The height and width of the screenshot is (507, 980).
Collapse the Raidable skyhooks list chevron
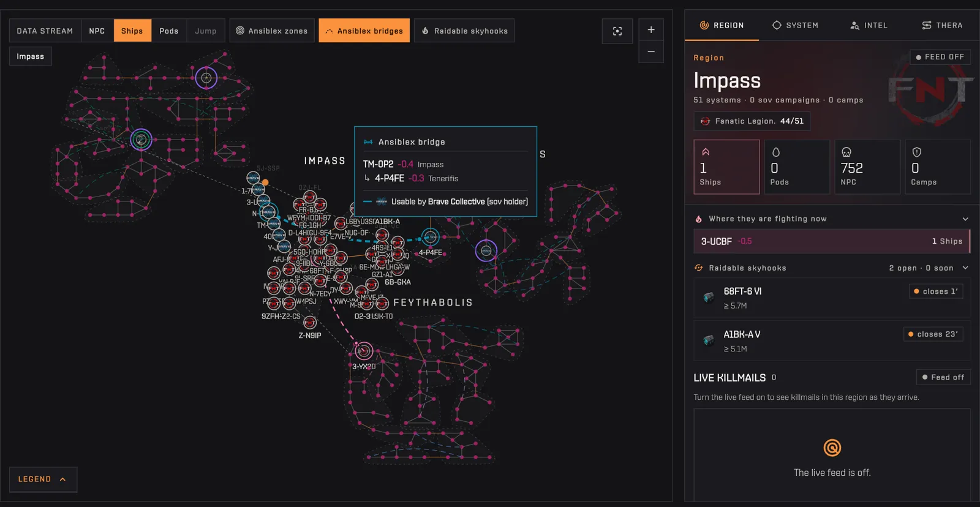[965, 268]
